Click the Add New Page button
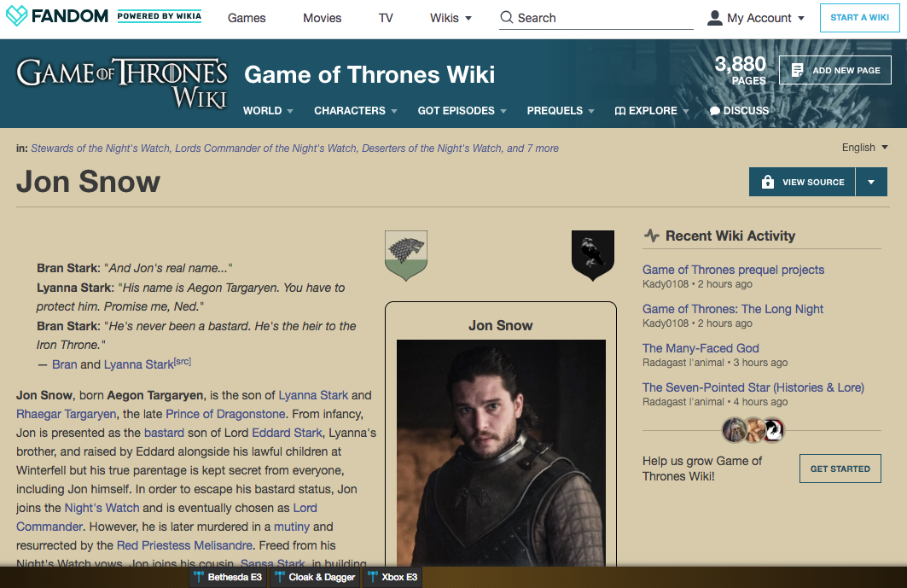The width and height of the screenshot is (907, 588). pyautogui.click(x=835, y=70)
